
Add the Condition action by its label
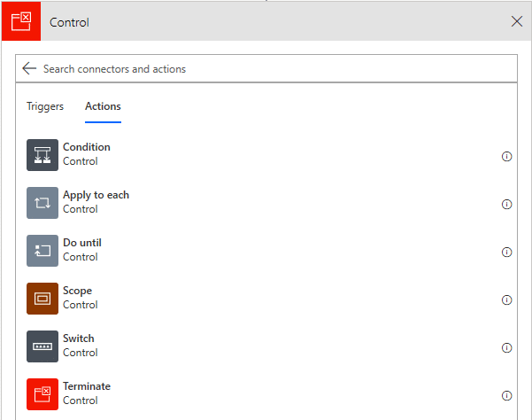[87, 147]
